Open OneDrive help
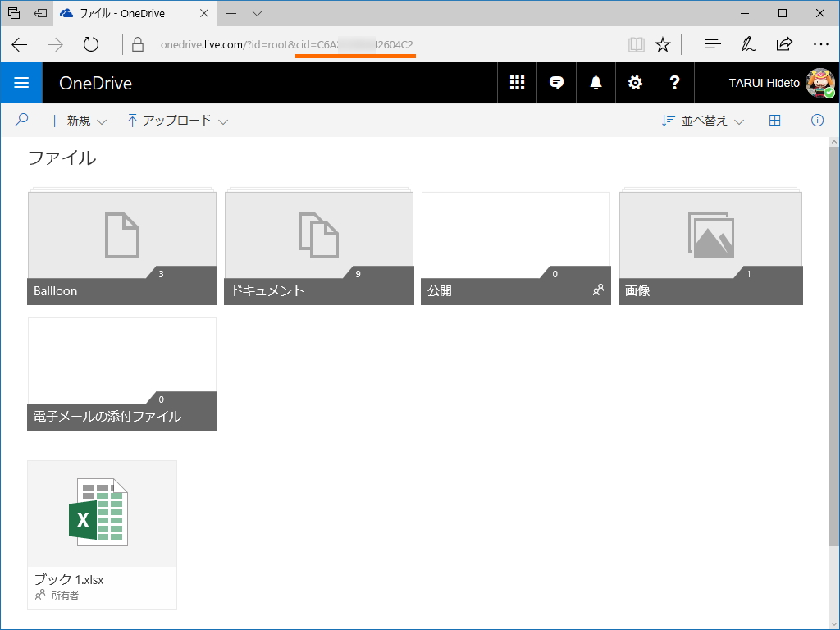Image resolution: width=840 pixels, height=630 pixels. click(674, 83)
